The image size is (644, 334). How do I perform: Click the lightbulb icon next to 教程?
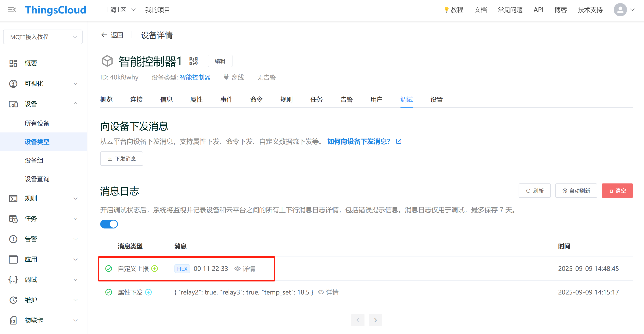446,10
